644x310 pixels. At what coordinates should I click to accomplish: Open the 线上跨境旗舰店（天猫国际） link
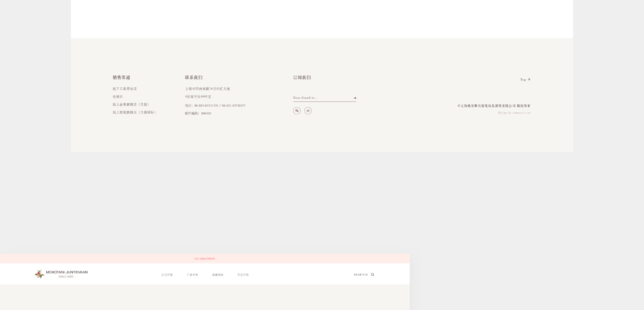[x=134, y=112]
